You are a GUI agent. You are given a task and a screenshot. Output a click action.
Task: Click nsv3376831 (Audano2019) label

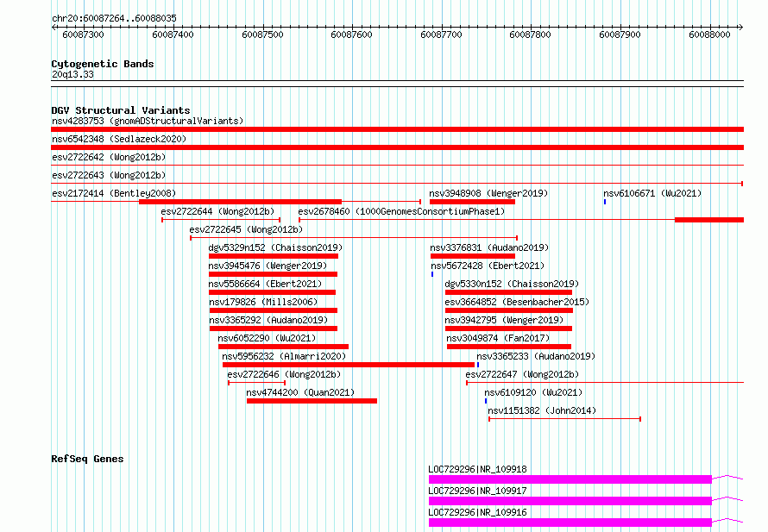[489, 247]
